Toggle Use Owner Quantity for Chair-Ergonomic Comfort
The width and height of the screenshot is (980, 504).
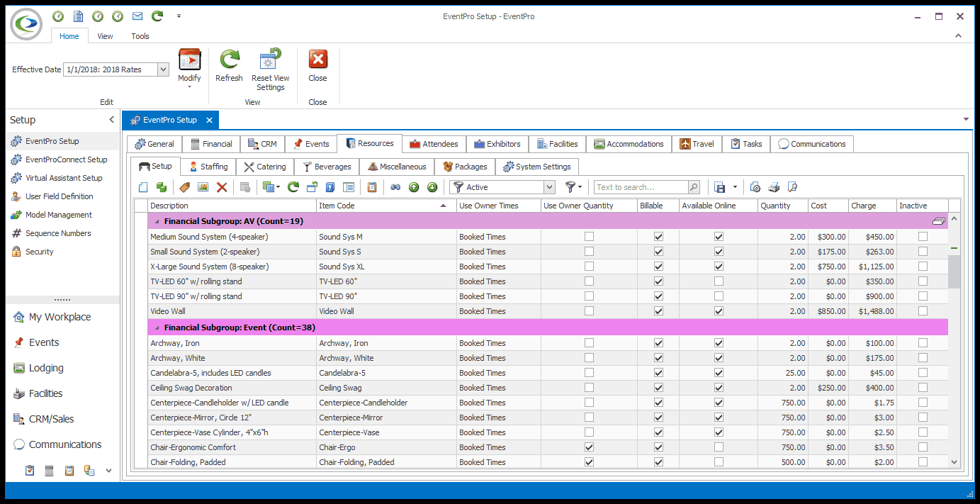[589, 447]
